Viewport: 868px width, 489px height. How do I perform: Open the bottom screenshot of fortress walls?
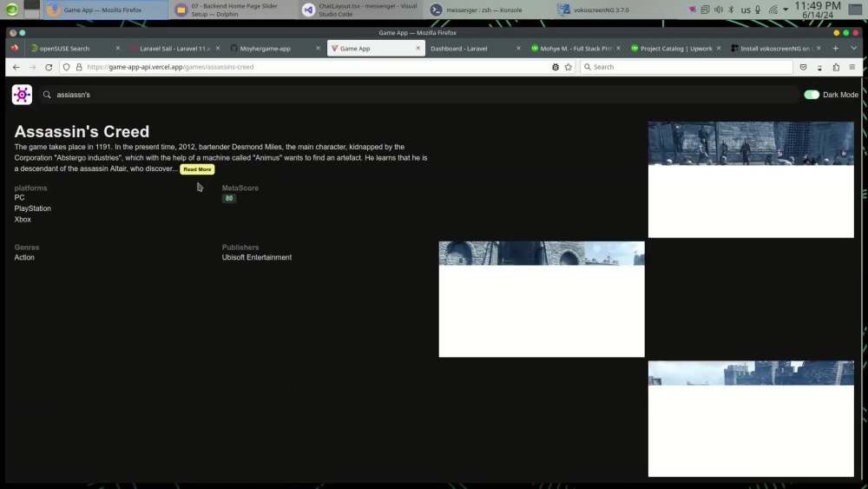coord(751,419)
